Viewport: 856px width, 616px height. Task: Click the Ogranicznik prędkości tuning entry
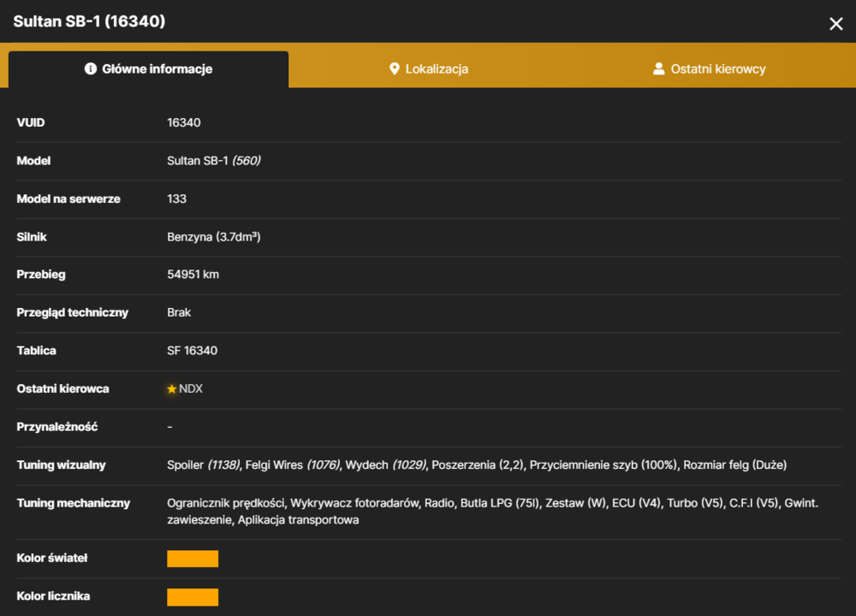pyautogui.click(x=225, y=503)
